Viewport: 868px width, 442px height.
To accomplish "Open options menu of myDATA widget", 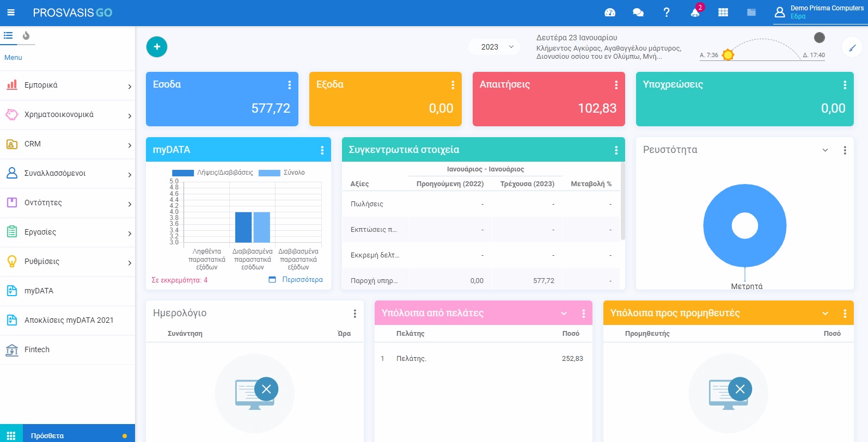I will [x=322, y=150].
